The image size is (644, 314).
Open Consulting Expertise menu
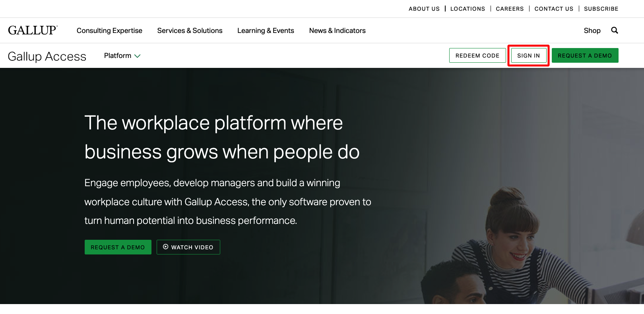tap(109, 31)
